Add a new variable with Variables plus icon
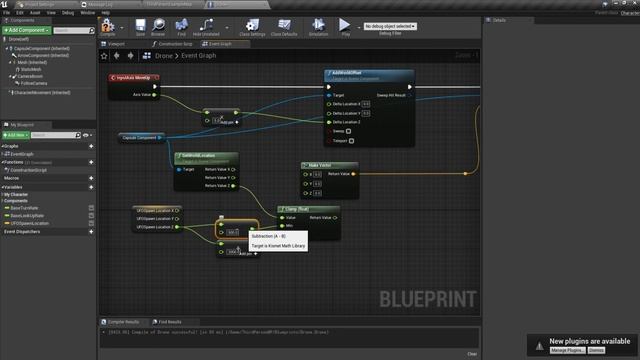The image size is (640, 360). coord(91,187)
